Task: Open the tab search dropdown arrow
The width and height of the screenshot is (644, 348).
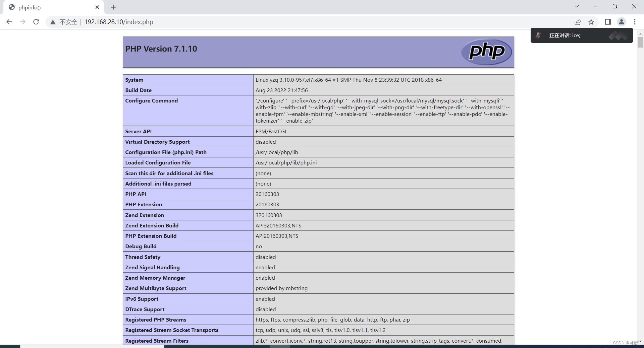Action: (x=577, y=6)
